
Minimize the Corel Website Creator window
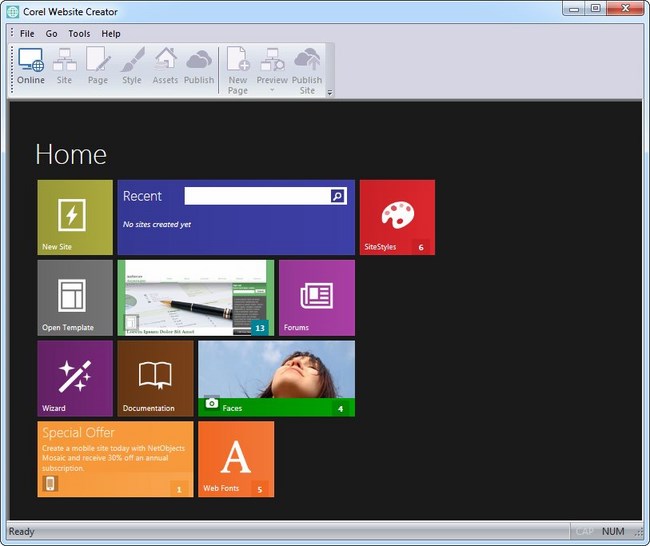[x=574, y=8]
